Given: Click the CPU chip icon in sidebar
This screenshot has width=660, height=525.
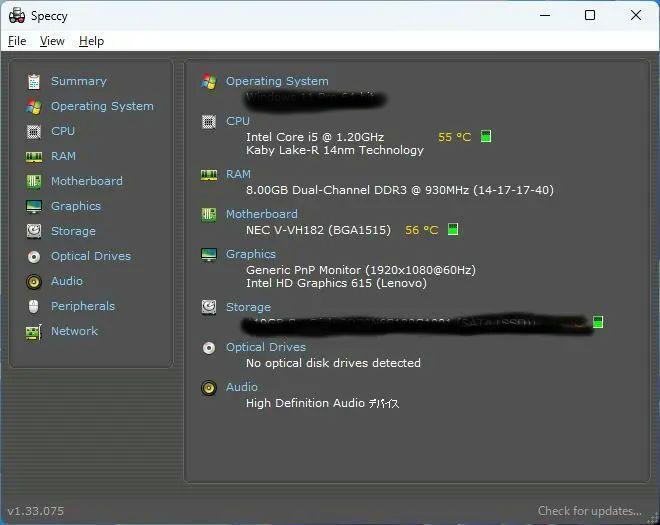Looking at the screenshot, I should [34, 131].
